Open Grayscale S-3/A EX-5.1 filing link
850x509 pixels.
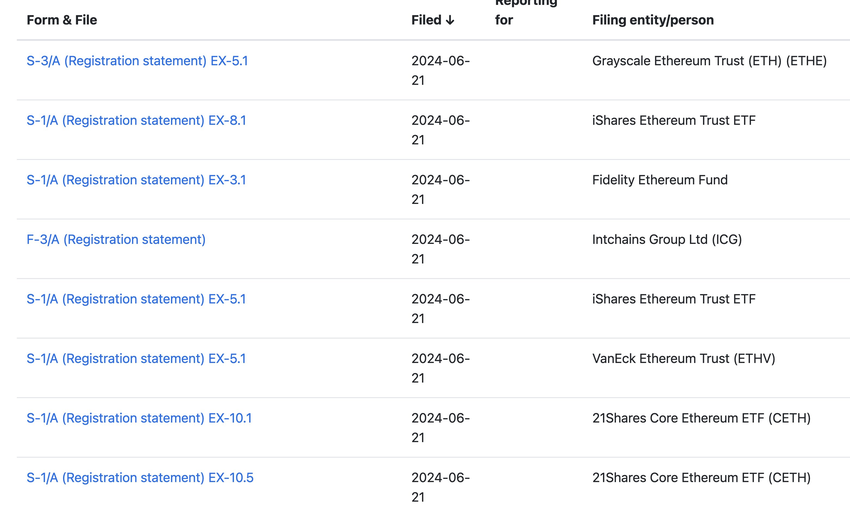(137, 61)
